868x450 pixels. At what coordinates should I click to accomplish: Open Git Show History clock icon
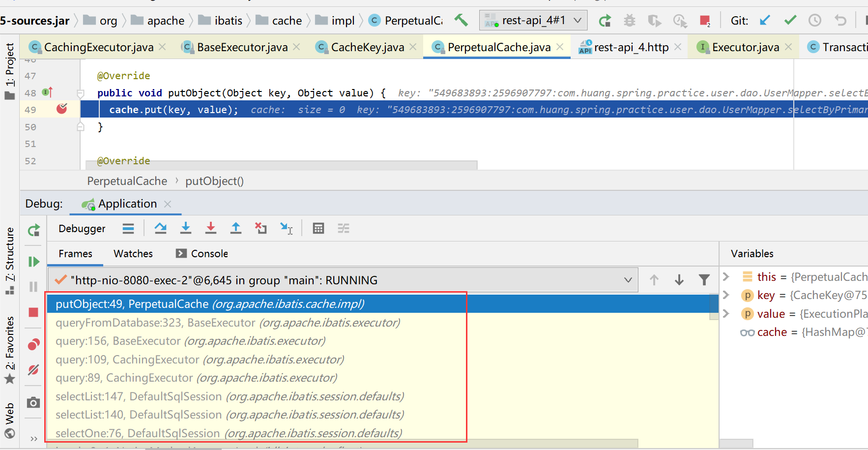pos(815,20)
